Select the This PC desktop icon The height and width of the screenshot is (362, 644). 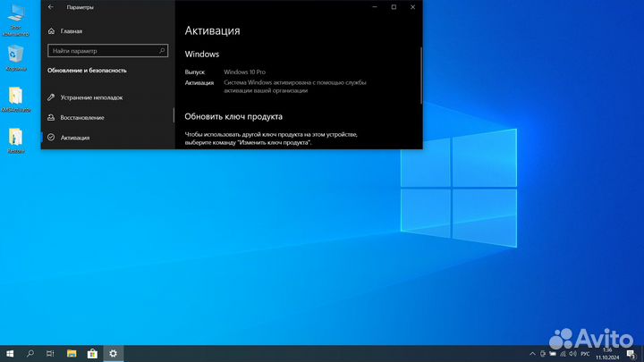[15, 19]
